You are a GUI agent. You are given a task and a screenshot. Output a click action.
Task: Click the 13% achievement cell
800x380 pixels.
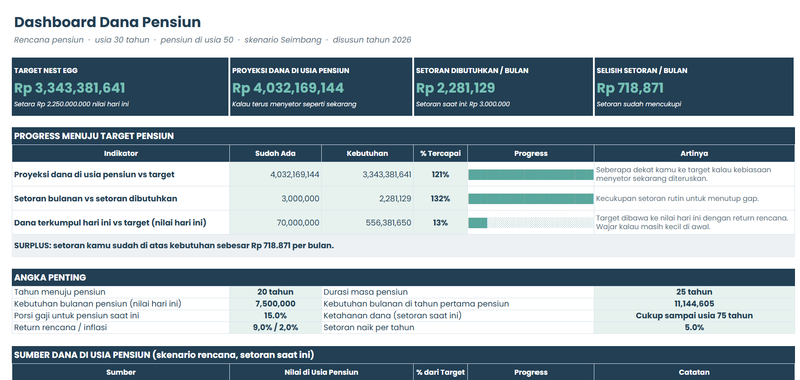(440, 222)
